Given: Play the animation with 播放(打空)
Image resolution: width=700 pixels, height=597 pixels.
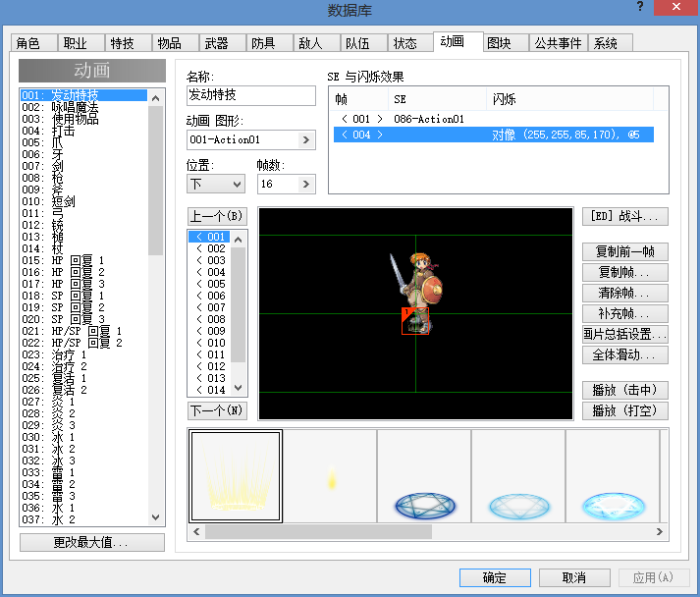Looking at the screenshot, I should 625,410.
